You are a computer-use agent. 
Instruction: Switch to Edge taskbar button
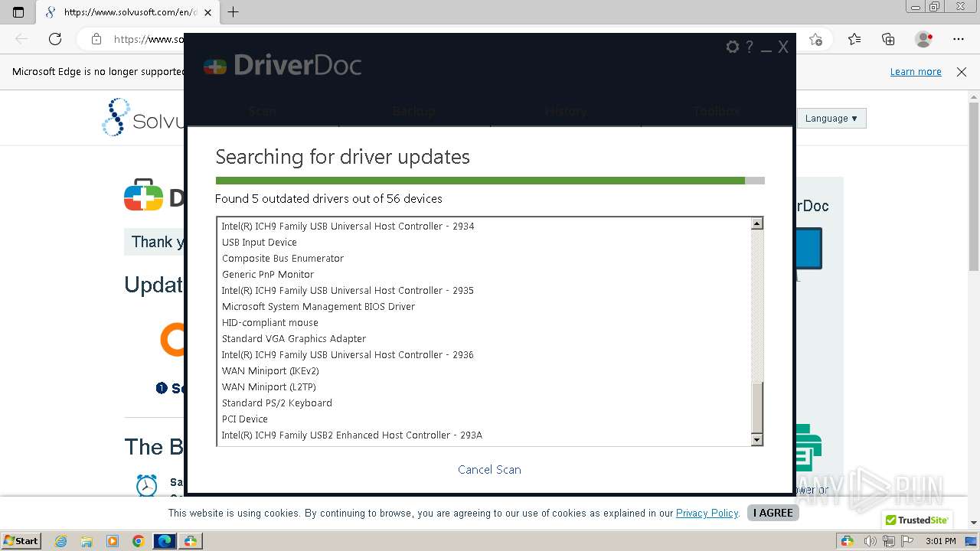164,541
